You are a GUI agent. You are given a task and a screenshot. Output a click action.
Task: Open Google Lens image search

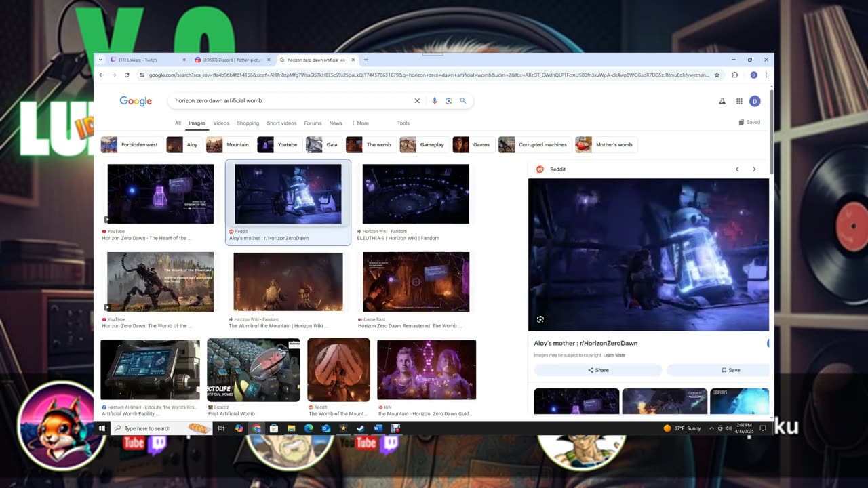pos(448,101)
